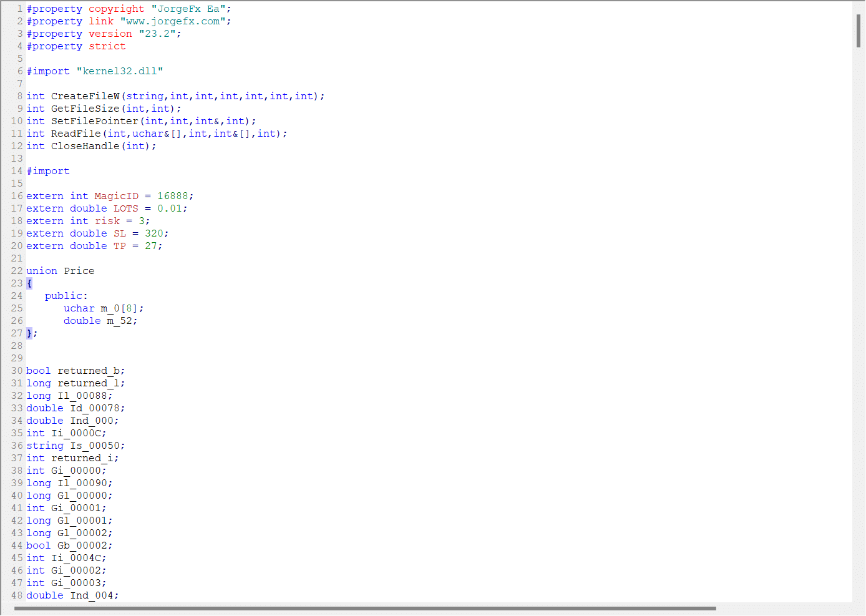Click the version string "23.2"

(157, 34)
